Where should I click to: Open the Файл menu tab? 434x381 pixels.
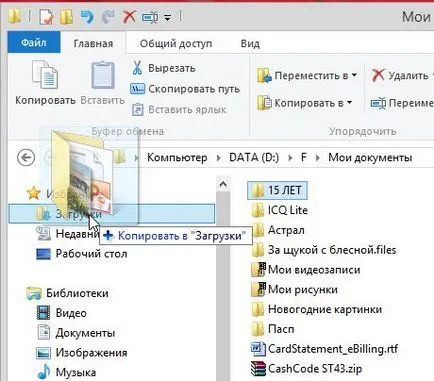pos(34,42)
